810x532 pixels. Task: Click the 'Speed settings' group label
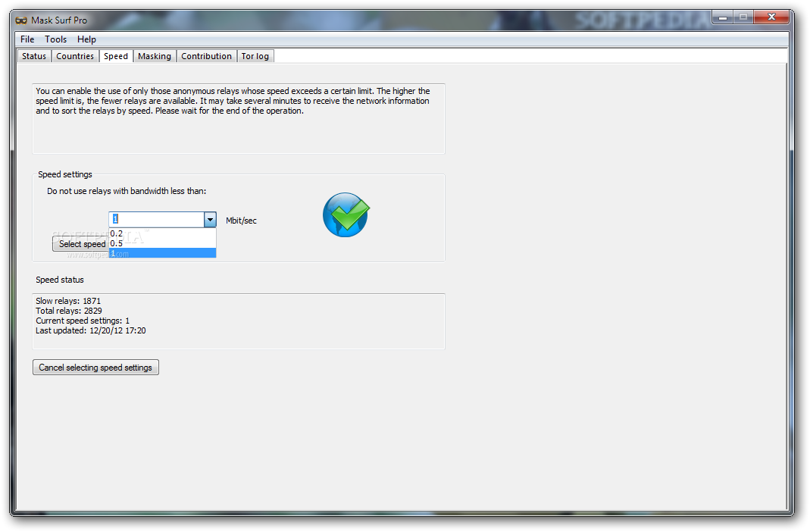pos(65,174)
